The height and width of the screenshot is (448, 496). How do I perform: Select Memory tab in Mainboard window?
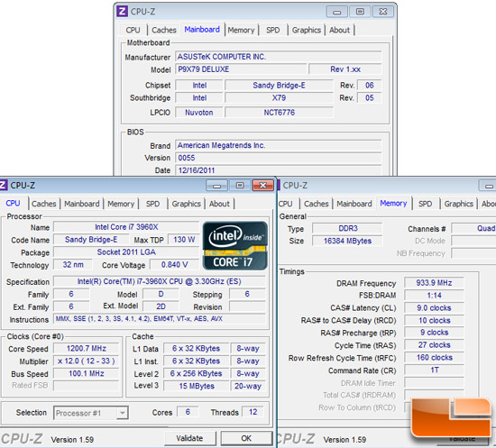(241, 30)
